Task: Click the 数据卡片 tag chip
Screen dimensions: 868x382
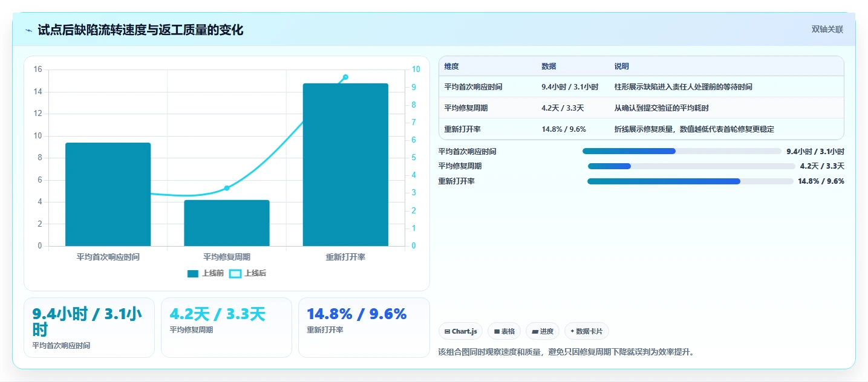Action: pyautogui.click(x=587, y=331)
